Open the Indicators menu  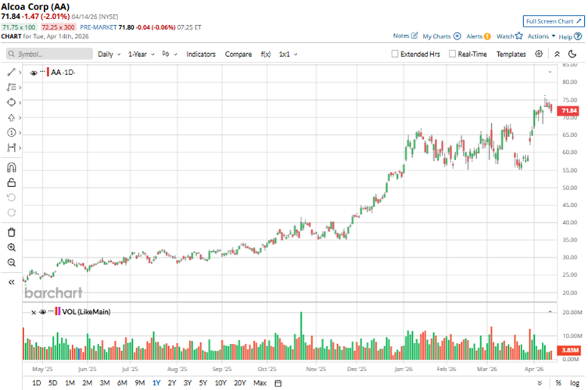(201, 55)
